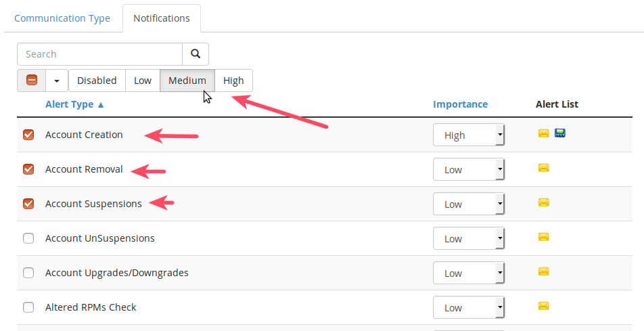Open the Account Creation importance dropdown
Viewport: 644px width, 331px height.
pyautogui.click(x=469, y=135)
